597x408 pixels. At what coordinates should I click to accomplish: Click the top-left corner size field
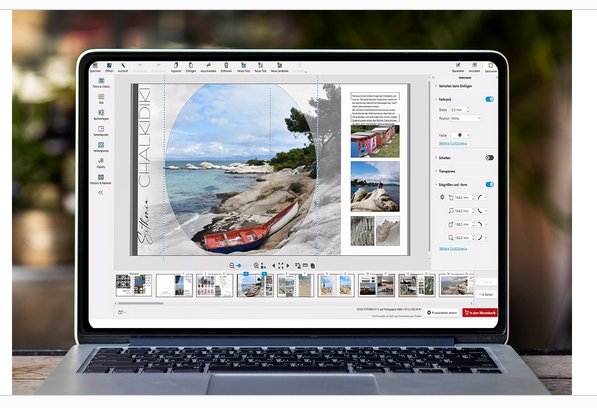(x=462, y=198)
